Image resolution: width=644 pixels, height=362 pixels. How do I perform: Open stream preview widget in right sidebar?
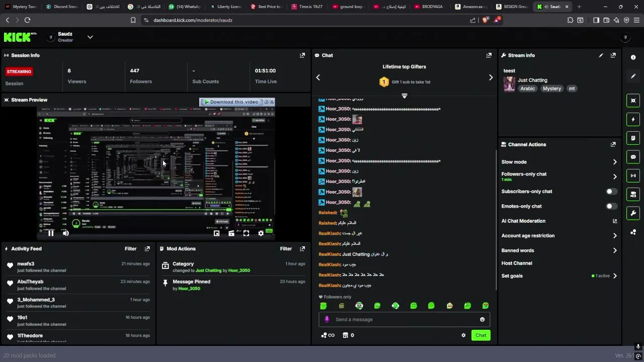(633, 101)
